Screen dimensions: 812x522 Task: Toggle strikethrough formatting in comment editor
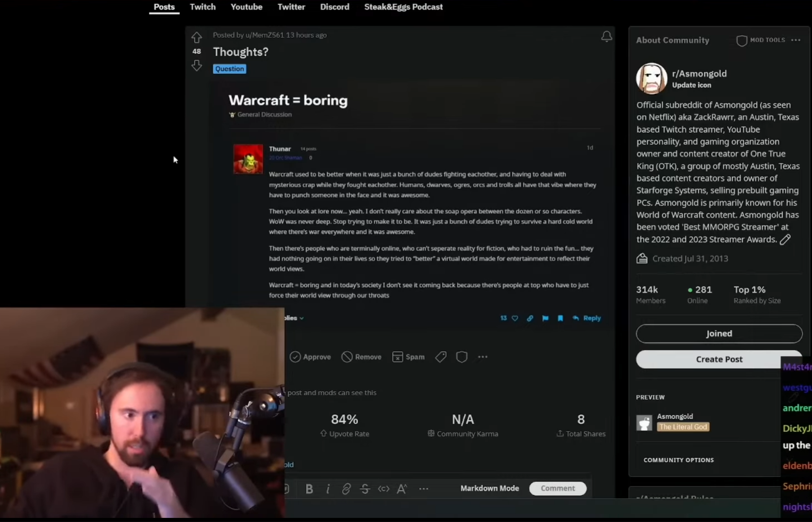(x=365, y=489)
